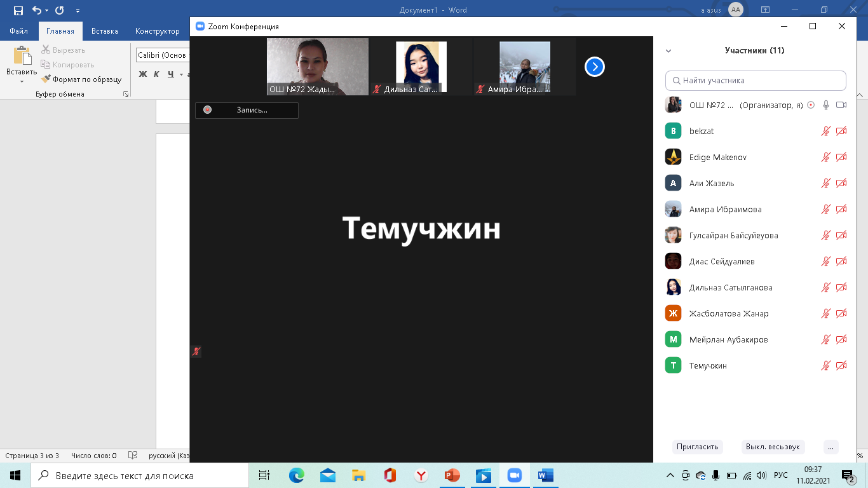Click the Save icon in Word title bar
This screenshot has height=488, width=868.
tap(18, 10)
